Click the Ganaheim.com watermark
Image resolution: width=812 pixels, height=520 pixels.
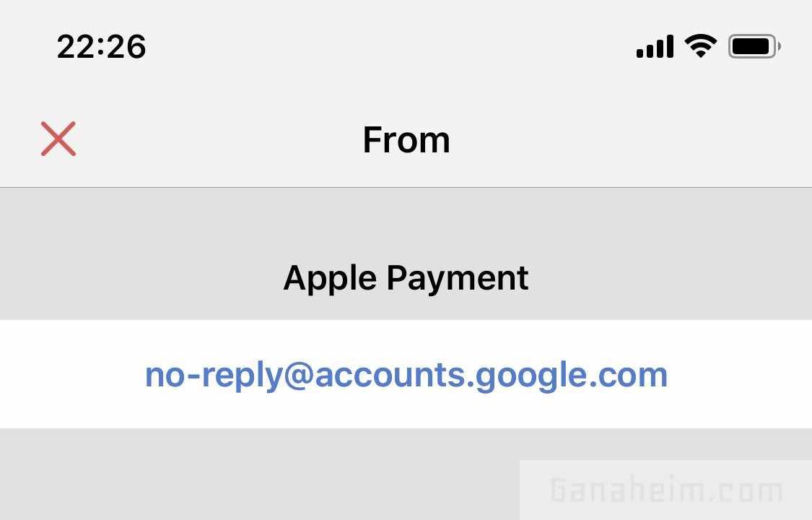666,490
